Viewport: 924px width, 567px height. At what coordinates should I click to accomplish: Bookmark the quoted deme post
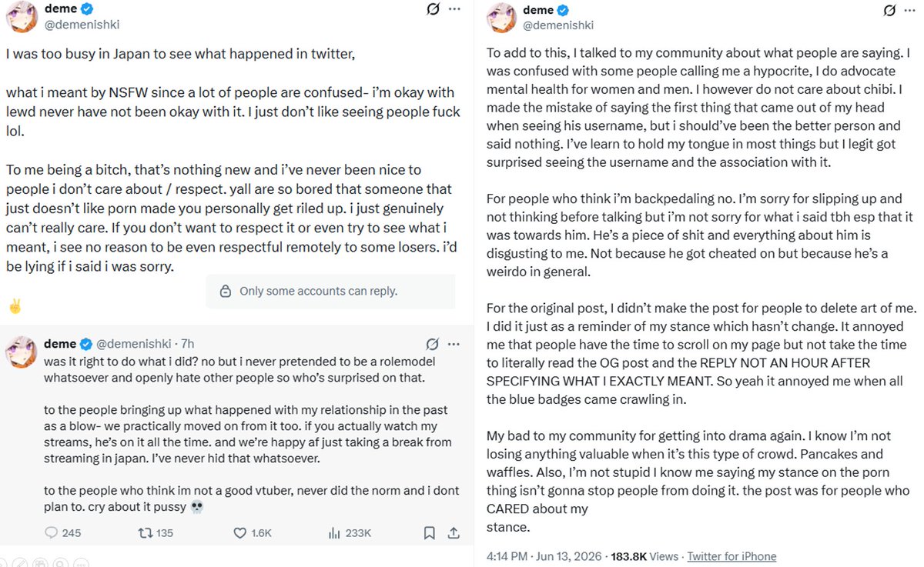[430, 532]
